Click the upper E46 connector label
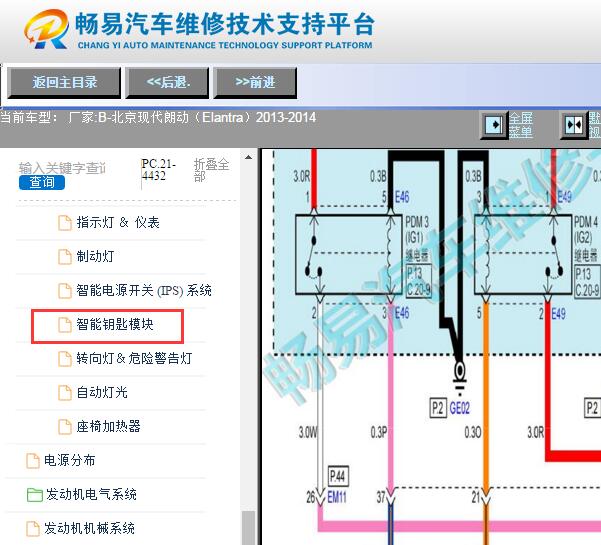 point(402,197)
